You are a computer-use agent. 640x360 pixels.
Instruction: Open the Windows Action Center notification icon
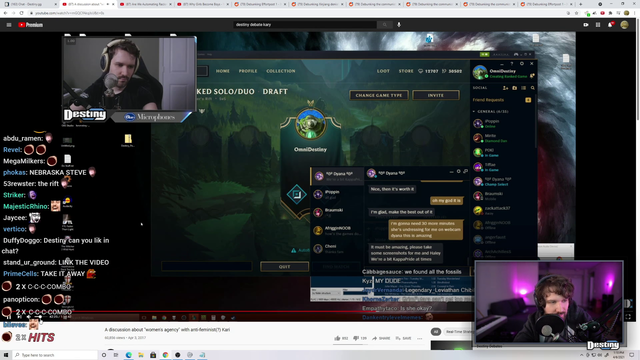(x=632, y=355)
